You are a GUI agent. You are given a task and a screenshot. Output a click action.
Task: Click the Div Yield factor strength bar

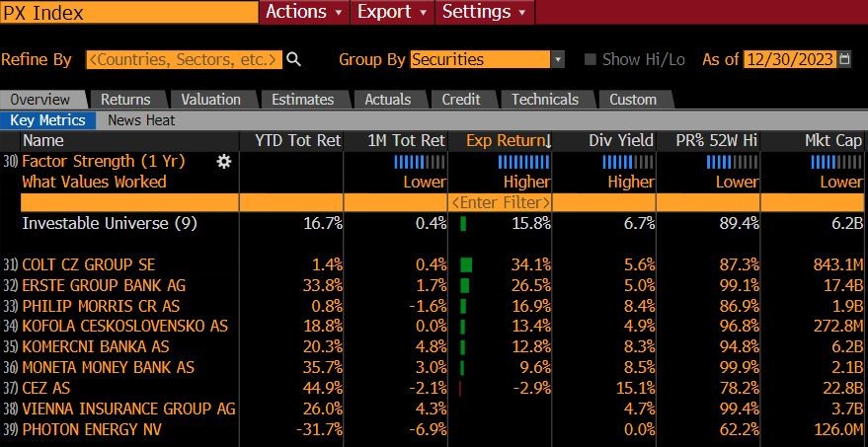[628, 162]
